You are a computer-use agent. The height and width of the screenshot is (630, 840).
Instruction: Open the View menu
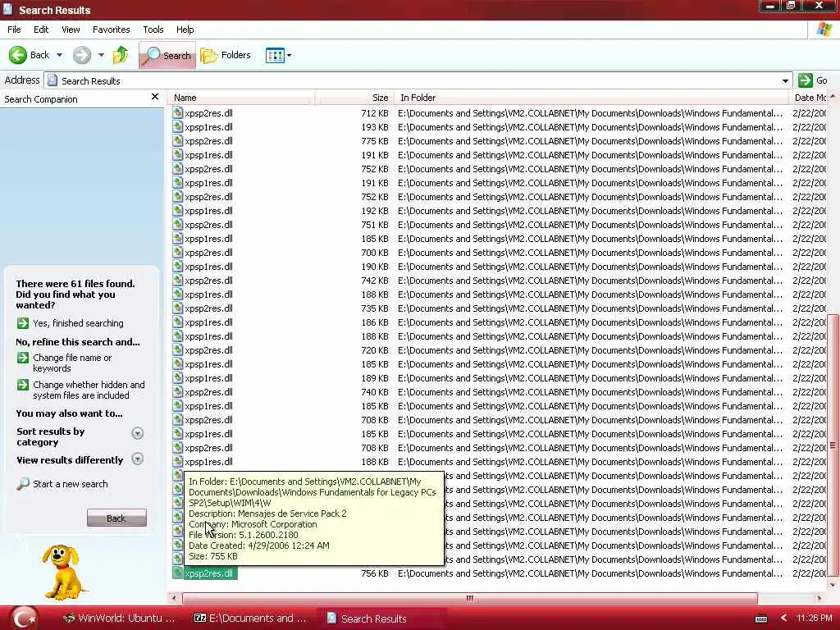pos(71,30)
